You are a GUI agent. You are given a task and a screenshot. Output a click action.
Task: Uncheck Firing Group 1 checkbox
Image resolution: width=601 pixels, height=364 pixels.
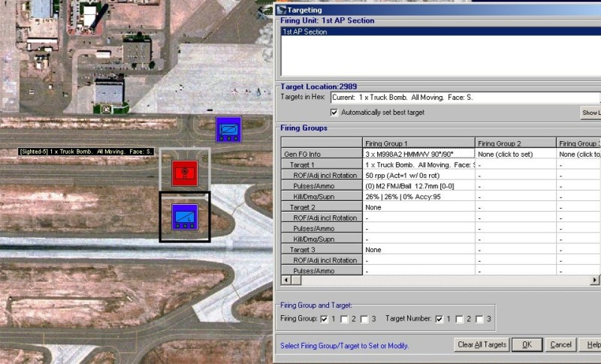coord(325,319)
